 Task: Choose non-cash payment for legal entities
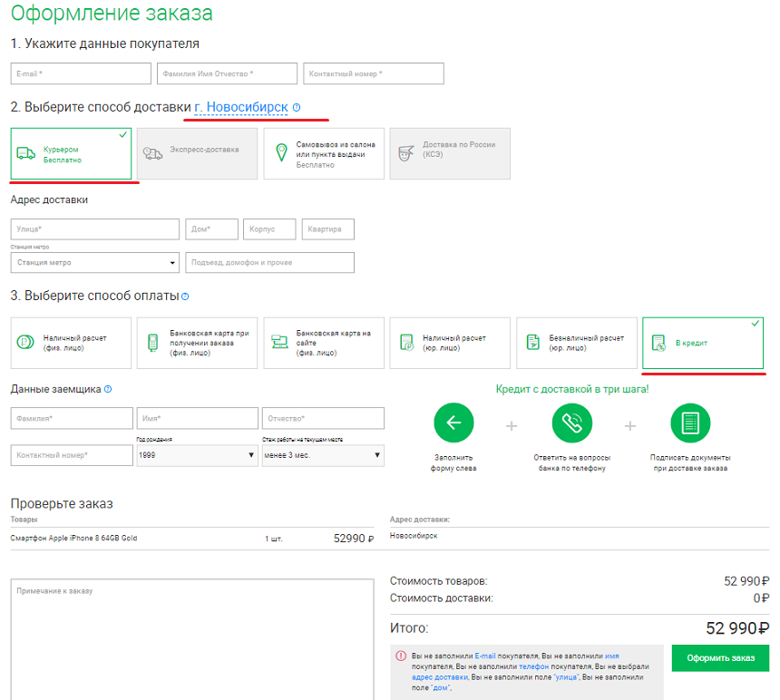pos(576,343)
